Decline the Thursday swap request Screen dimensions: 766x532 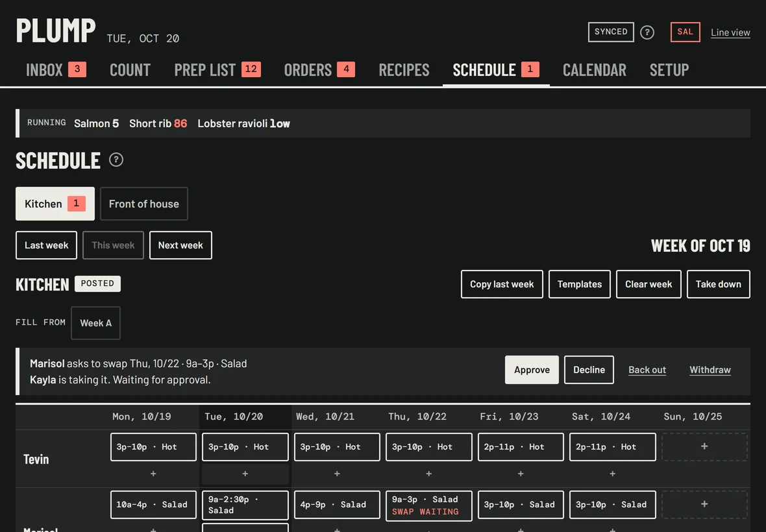tap(589, 370)
